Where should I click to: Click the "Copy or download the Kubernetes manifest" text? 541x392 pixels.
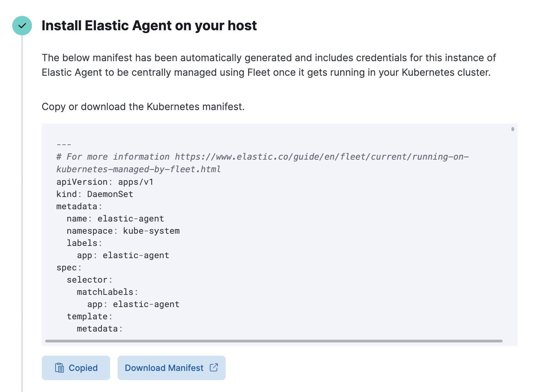tap(143, 107)
